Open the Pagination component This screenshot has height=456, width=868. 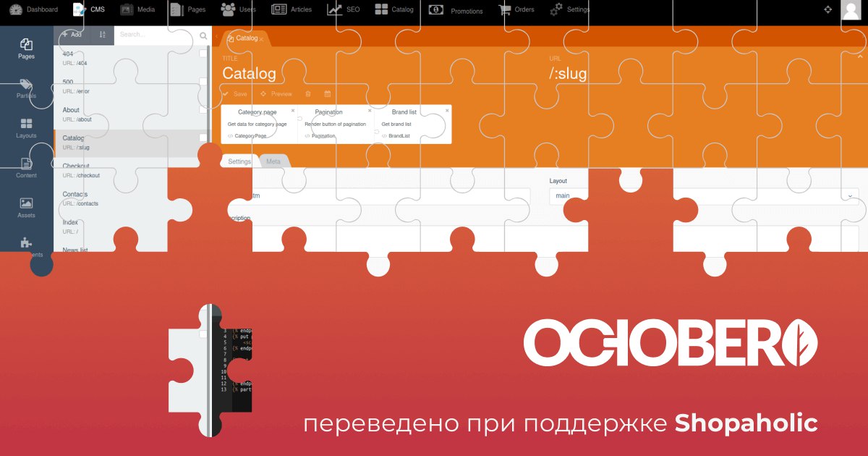click(x=336, y=124)
